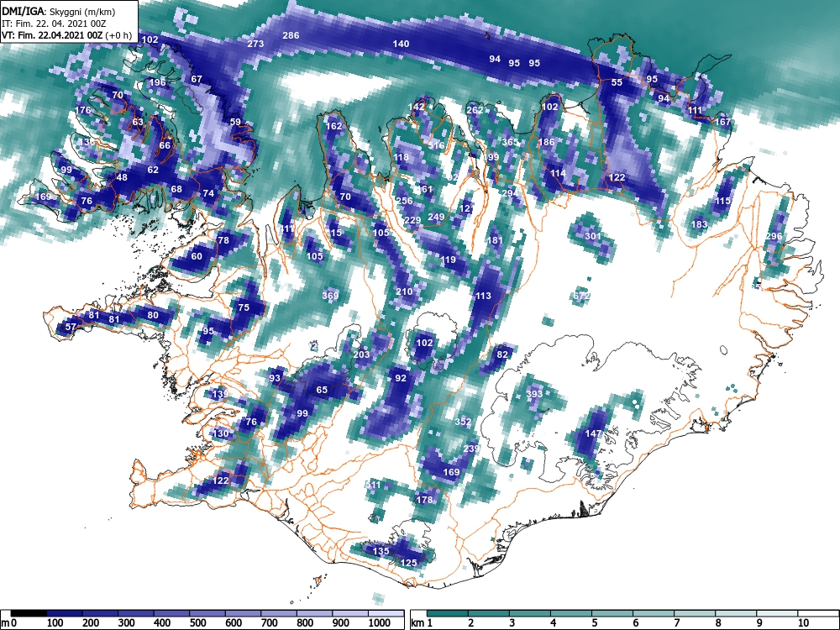The height and width of the screenshot is (630, 840).
Task: Click the '68' visibility value
Action: pos(176,189)
